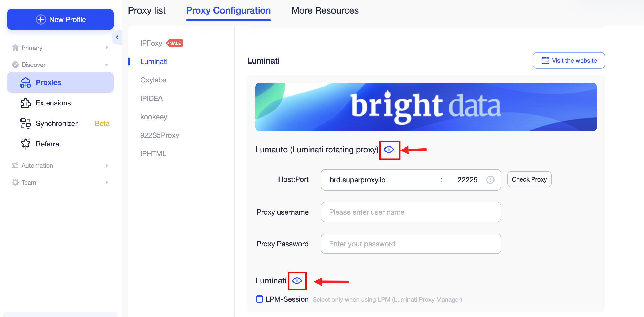The width and height of the screenshot is (644, 317).
Task: Enable the LPM-Session checkbox
Action: click(259, 299)
